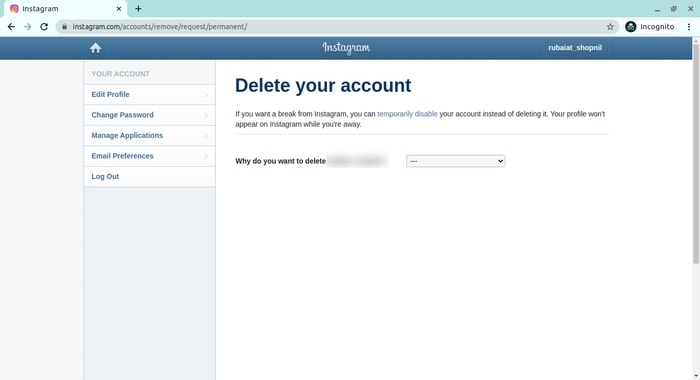
Task: Click the page vertical scrollbar
Action: coord(696,154)
